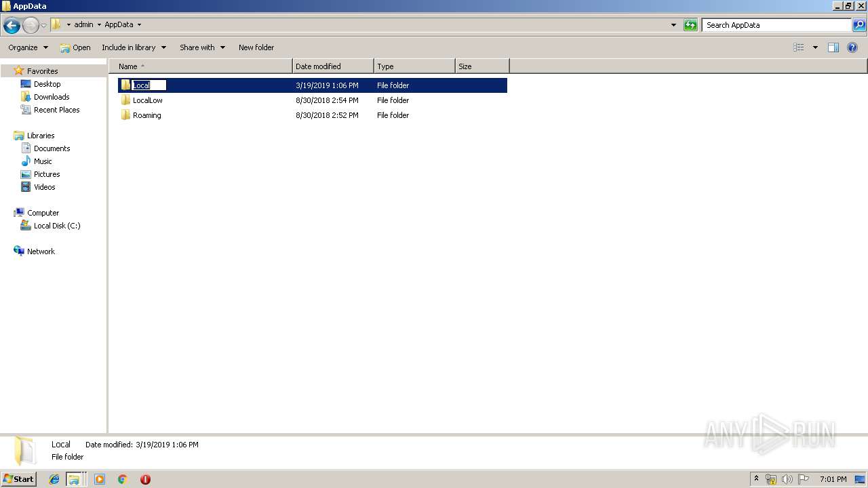Sort by Size column header
Image resolution: width=868 pixels, height=488 pixels.
pyautogui.click(x=482, y=66)
